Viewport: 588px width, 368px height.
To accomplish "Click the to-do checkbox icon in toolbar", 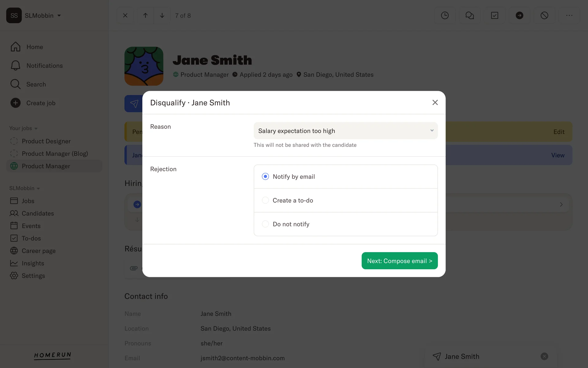I will tap(495, 15).
